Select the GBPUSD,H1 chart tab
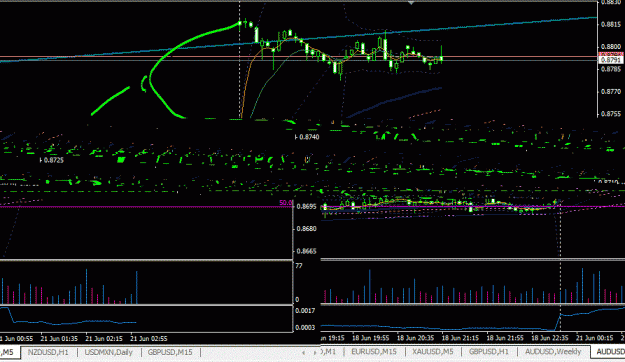The height and width of the screenshot is (362, 625). coord(489,352)
